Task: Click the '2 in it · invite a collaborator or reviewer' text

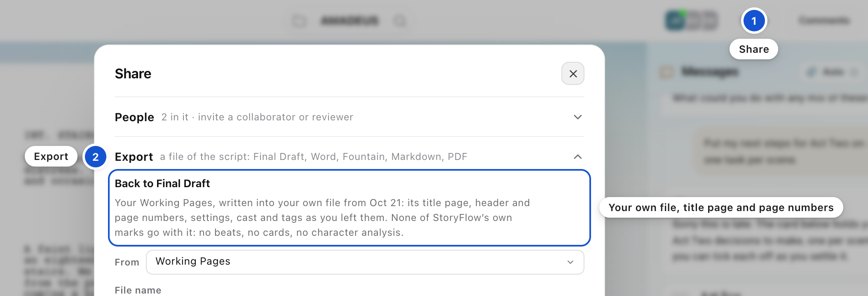Action: point(257,117)
